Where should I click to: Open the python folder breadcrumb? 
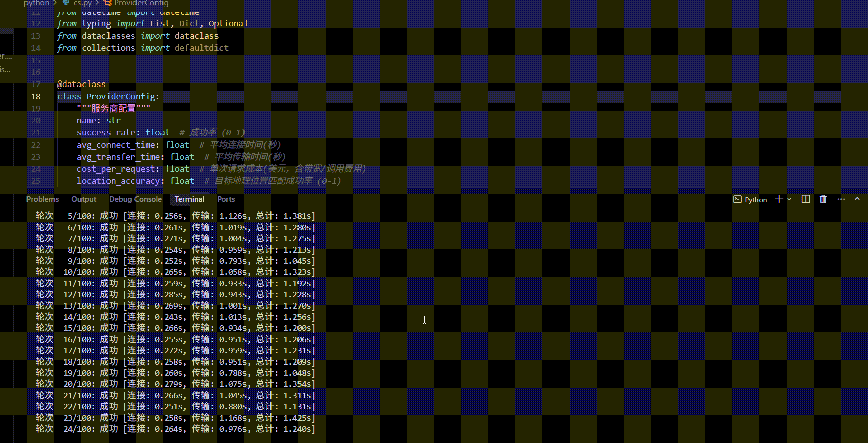pos(37,3)
